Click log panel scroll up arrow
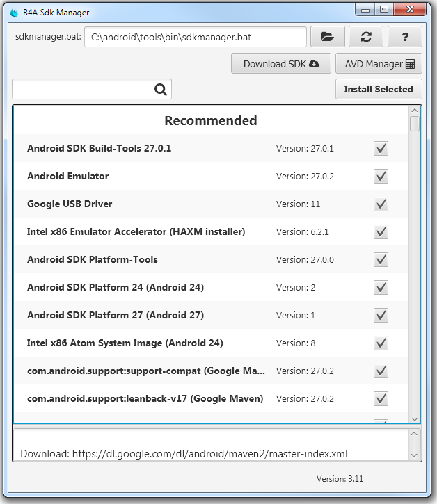 414,434
